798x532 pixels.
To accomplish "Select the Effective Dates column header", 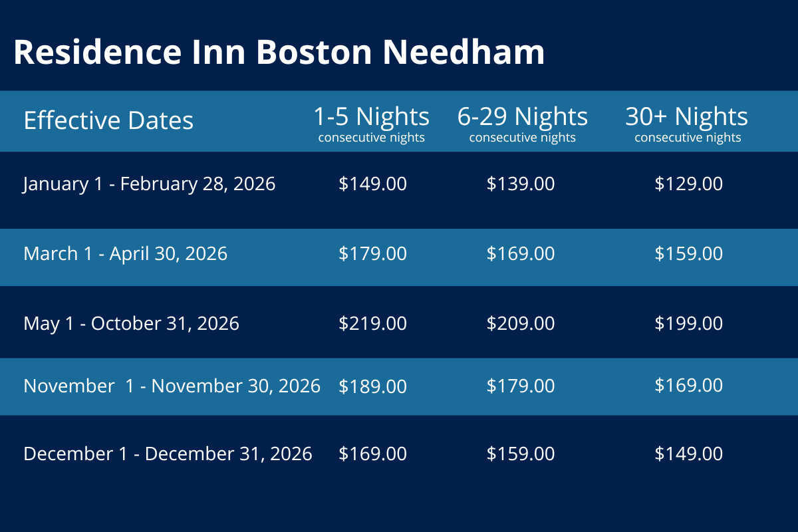I will click(x=108, y=121).
